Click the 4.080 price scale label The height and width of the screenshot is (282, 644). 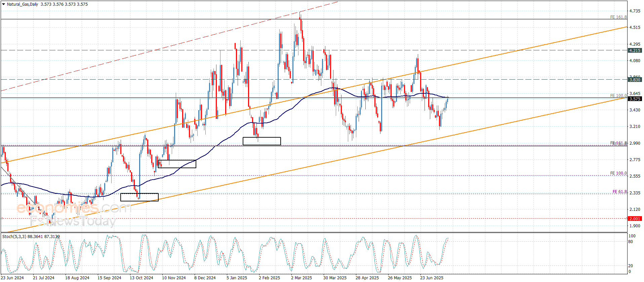(635, 61)
